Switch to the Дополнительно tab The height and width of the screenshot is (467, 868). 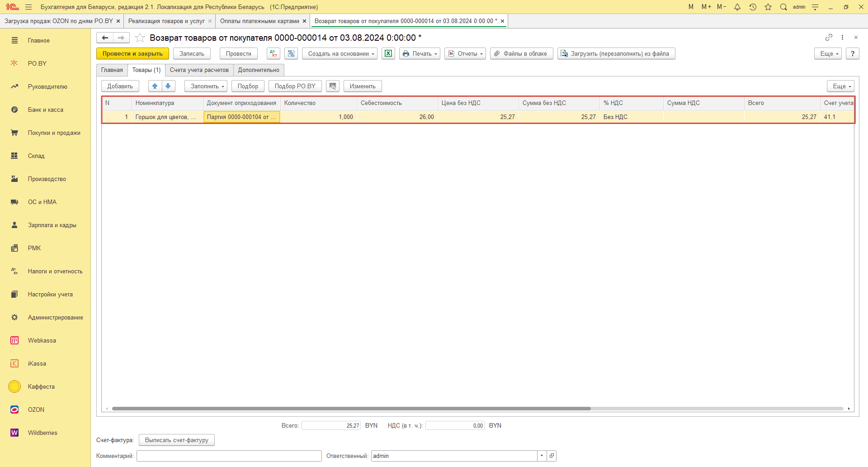pyautogui.click(x=259, y=70)
